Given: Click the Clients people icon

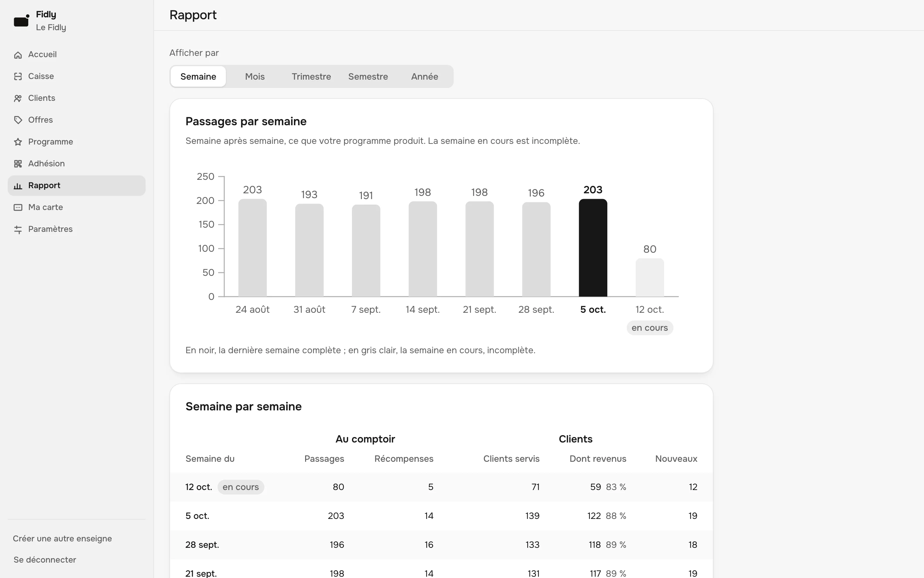Looking at the screenshot, I should pos(18,99).
